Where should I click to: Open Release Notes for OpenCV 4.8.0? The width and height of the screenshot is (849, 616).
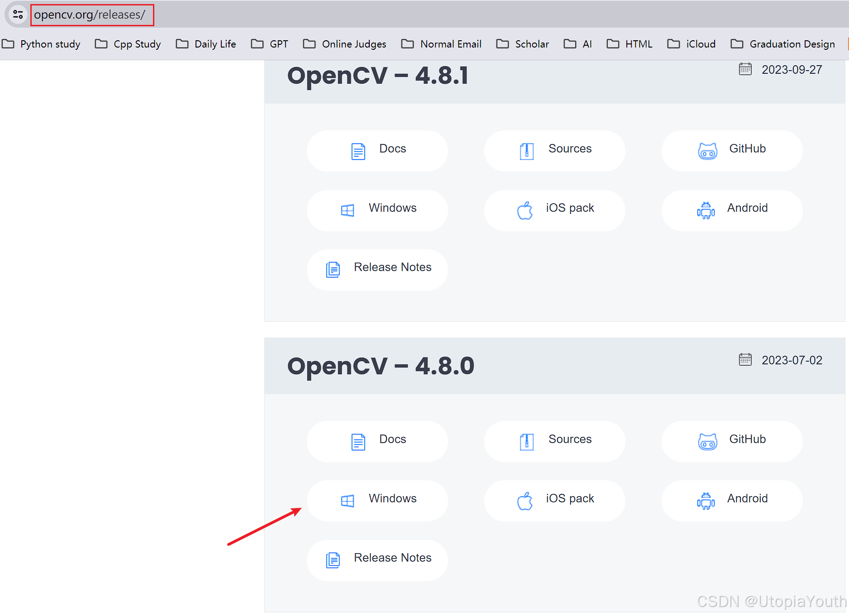tap(377, 560)
